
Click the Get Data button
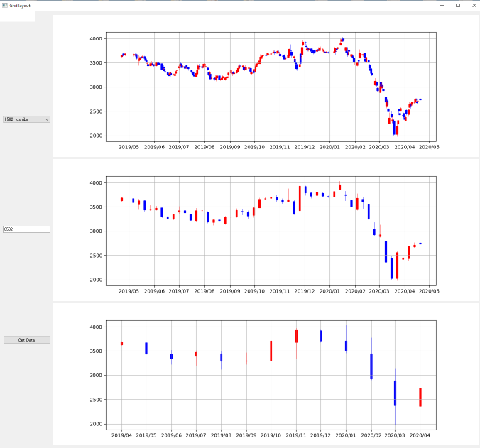coord(27,339)
